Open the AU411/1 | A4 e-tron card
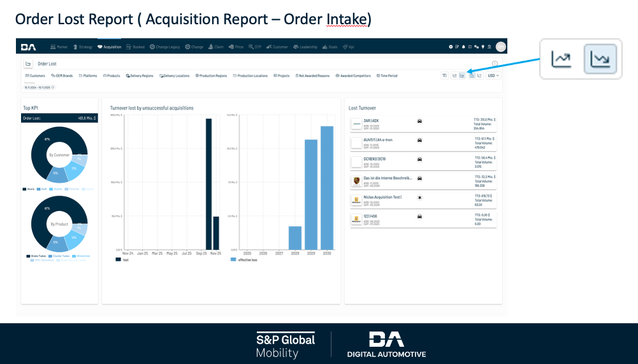 point(423,143)
